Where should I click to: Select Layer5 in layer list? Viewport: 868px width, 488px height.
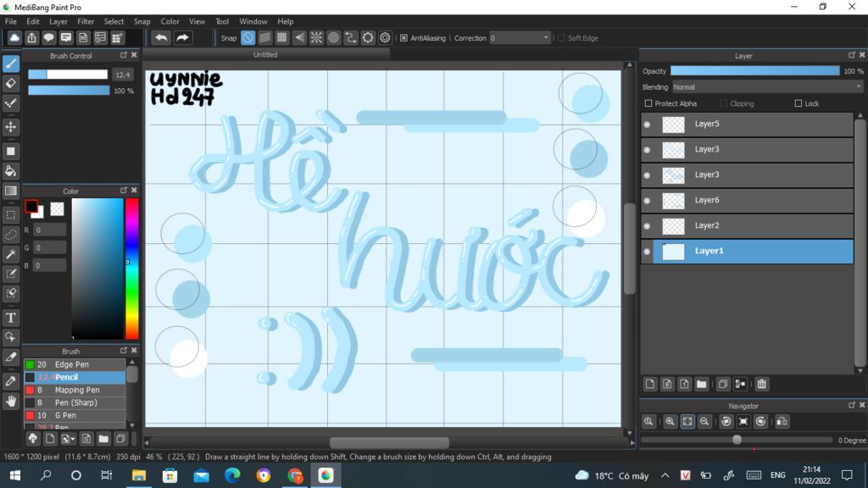[x=748, y=124]
